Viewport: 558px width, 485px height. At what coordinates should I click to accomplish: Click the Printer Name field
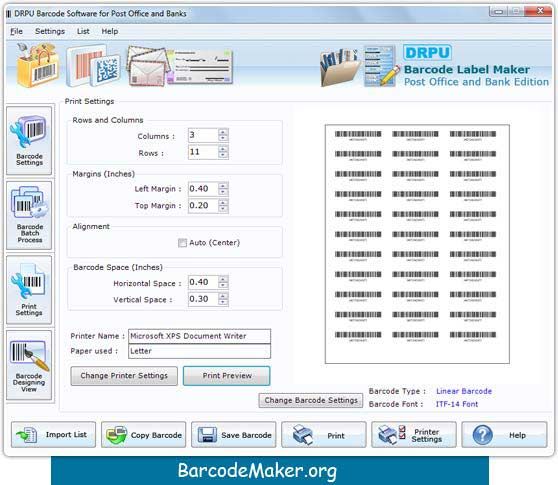[x=199, y=336]
